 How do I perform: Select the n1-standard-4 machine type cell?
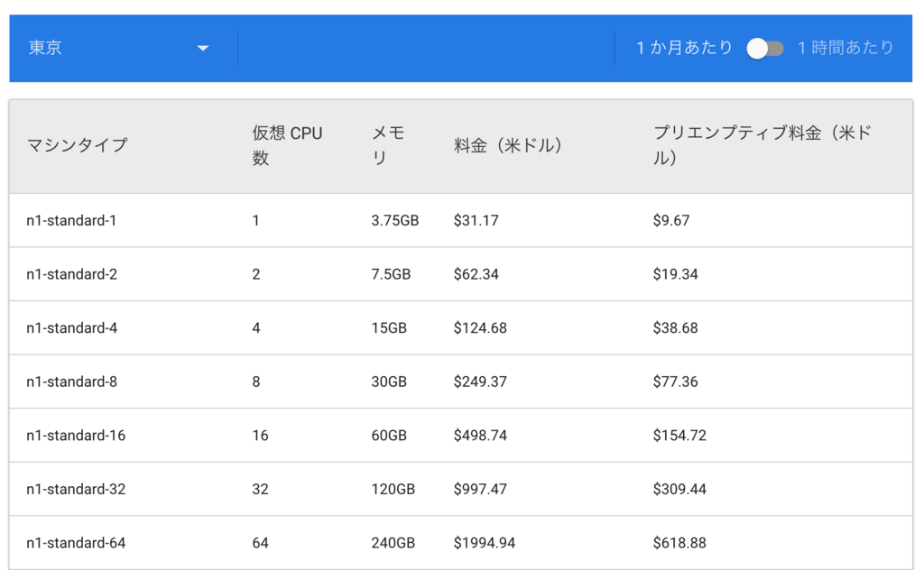[72, 328]
